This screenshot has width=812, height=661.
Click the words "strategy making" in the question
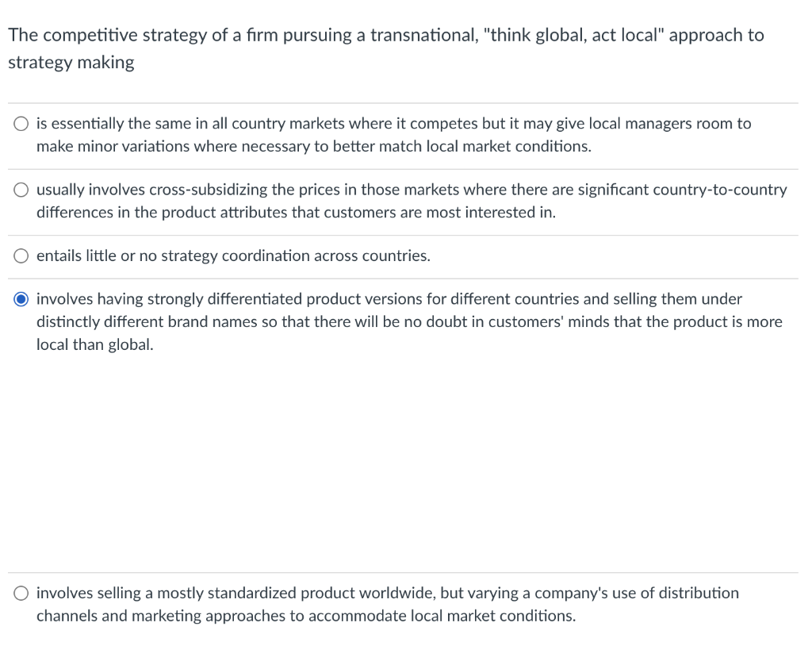coord(70,61)
